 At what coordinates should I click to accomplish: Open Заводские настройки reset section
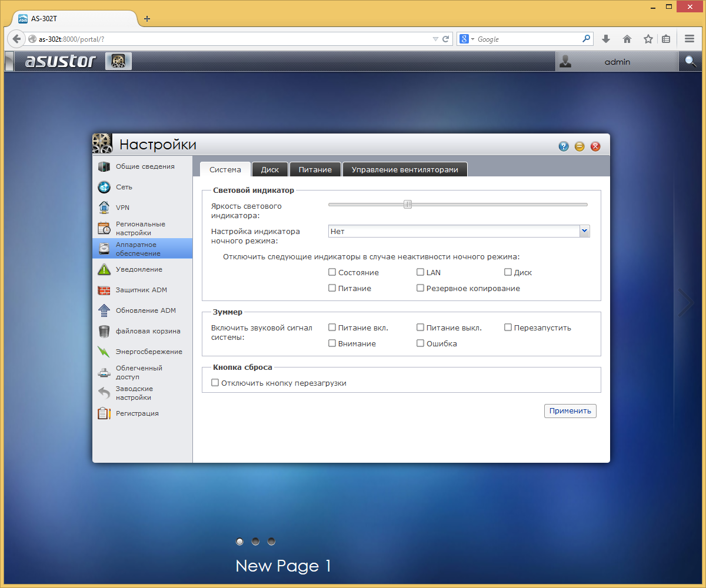(x=142, y=393)
